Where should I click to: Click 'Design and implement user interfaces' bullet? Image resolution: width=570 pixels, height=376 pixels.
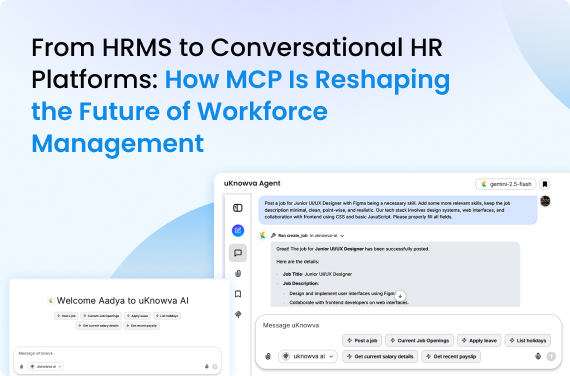click(342, 293)
